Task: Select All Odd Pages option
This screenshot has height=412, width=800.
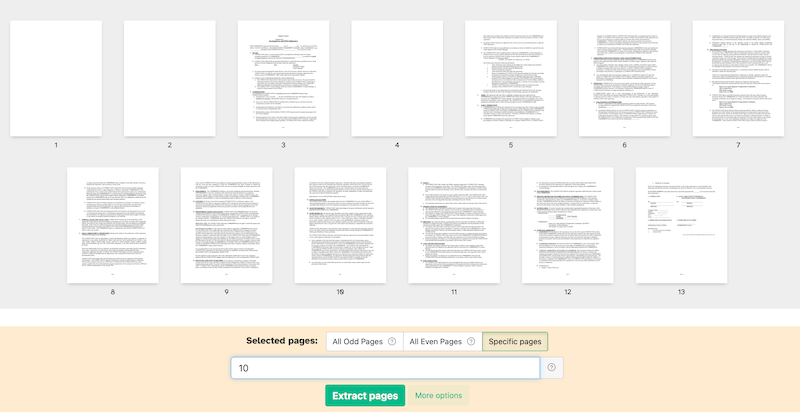Action: 365,342
